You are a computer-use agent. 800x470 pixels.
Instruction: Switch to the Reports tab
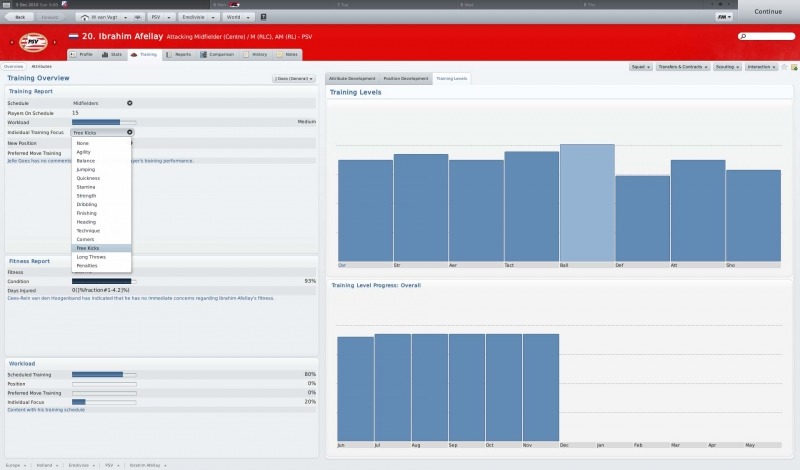pos(181,54)
